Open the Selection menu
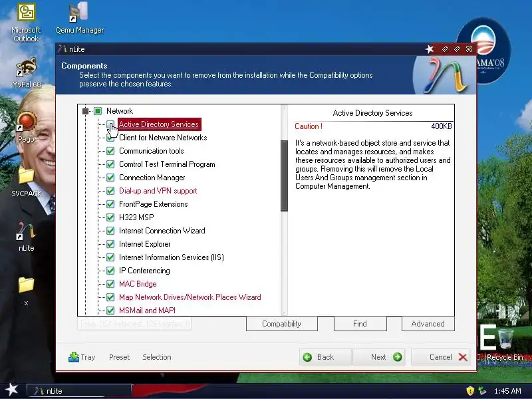This screenshot has width=532, height=399. (157, 357)
